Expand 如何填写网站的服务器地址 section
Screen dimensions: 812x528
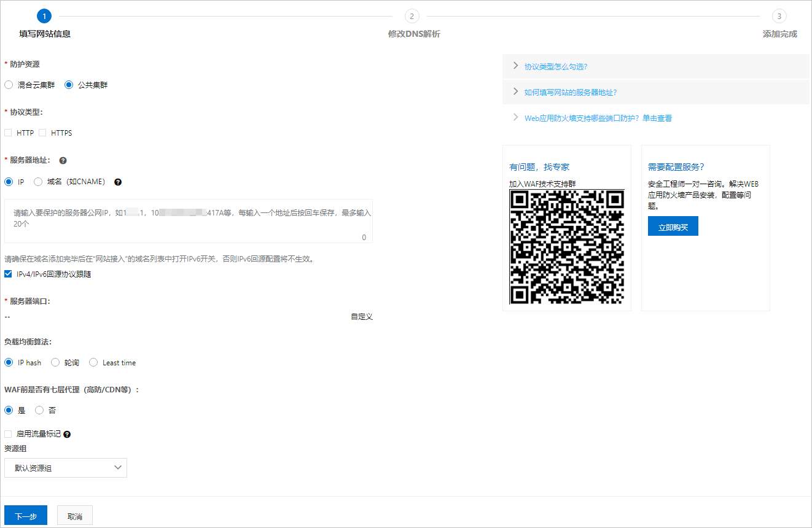656,92
